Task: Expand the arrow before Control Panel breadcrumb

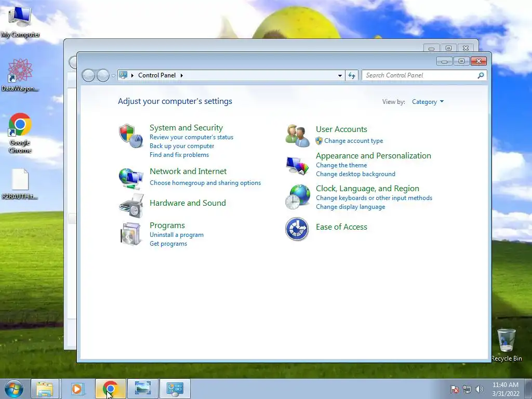Action: coord(132,75)
